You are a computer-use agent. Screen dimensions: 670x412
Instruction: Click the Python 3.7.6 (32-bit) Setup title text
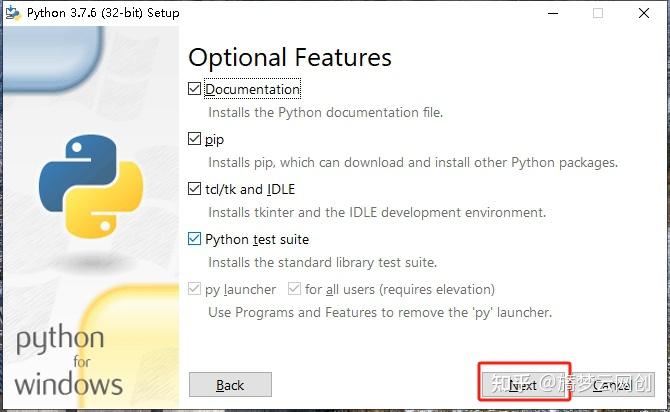[x=103, y=13]
